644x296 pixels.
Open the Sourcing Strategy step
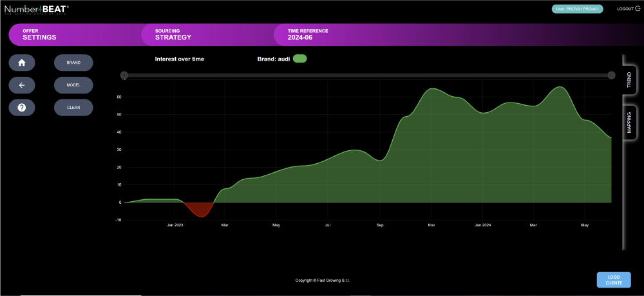point(207,35)
